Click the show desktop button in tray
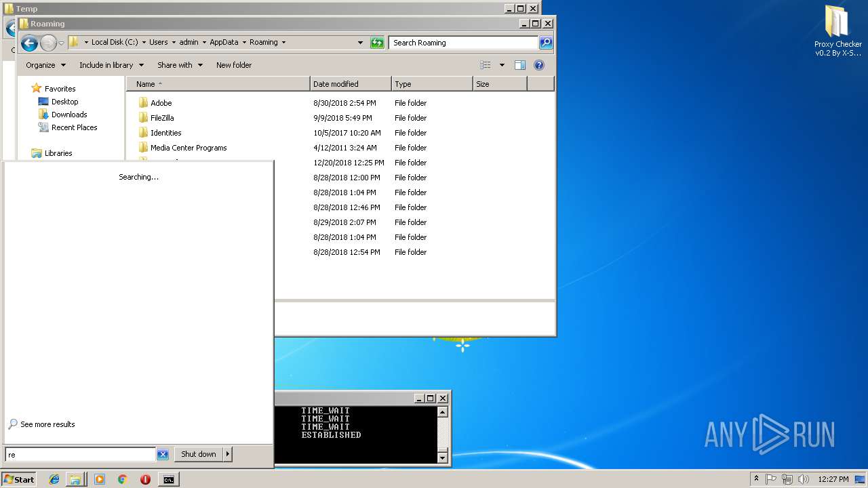The height and width of the screenshot is (488, 868). click(861, 479)
